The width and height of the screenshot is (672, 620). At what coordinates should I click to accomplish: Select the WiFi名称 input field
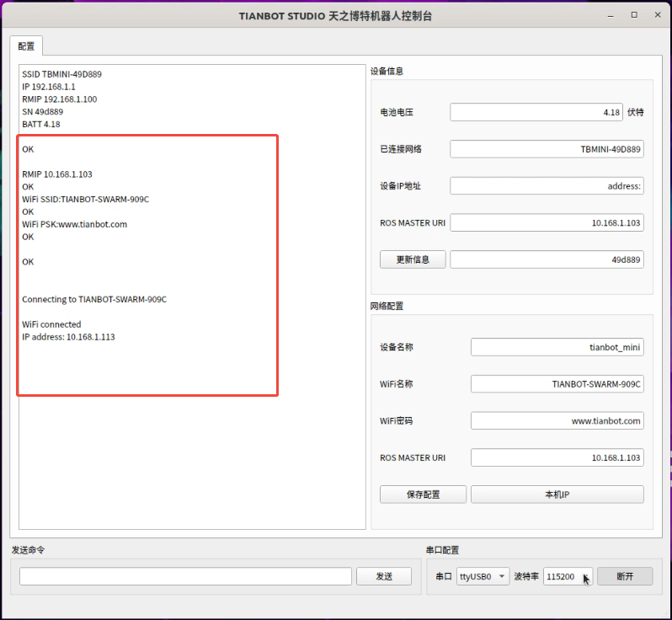[x=557, y=384]
